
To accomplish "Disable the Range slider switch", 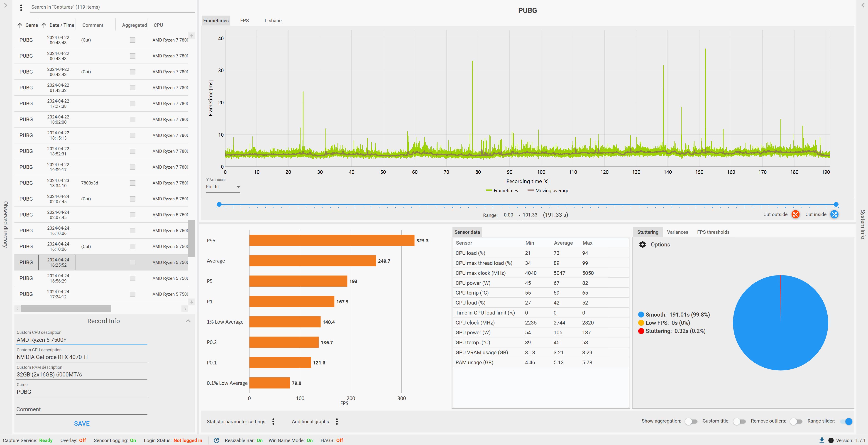I will [846, 421].
